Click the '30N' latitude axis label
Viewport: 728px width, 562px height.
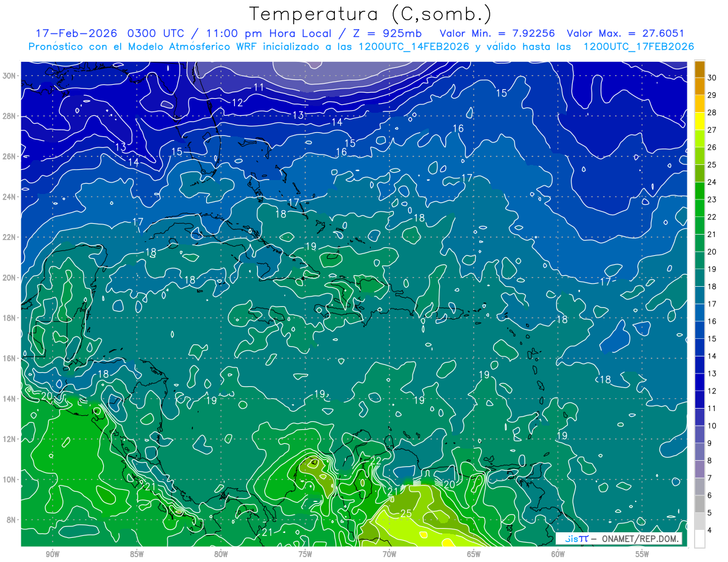(x=10, y=76)
